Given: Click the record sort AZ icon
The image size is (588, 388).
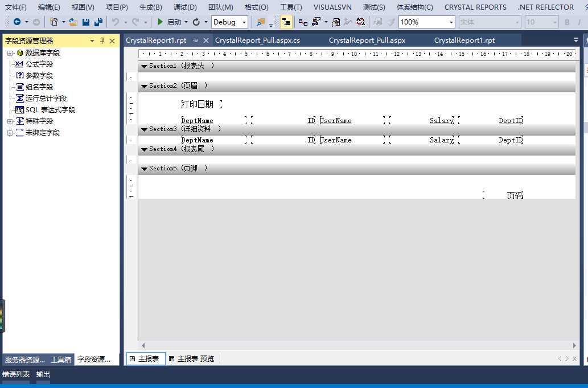Looking at the screenshot, I should [361, 22].
